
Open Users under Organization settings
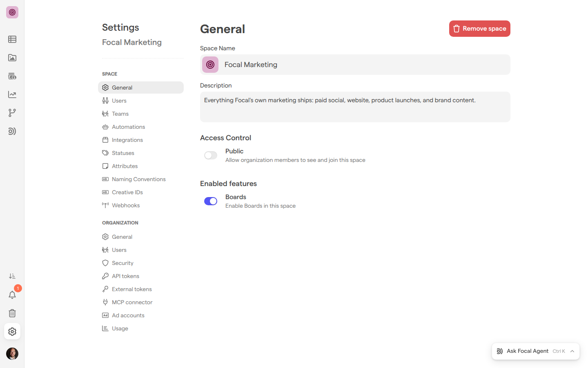coord(141,250)
